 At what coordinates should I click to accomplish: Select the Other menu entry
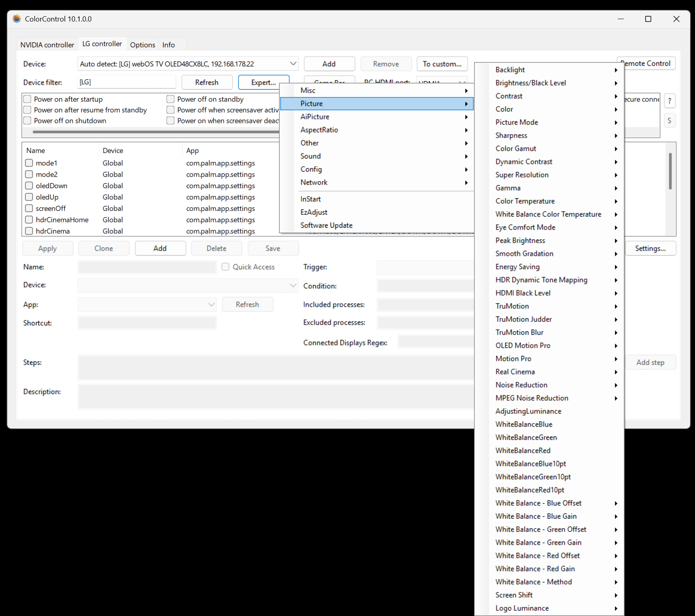(377, 143)
